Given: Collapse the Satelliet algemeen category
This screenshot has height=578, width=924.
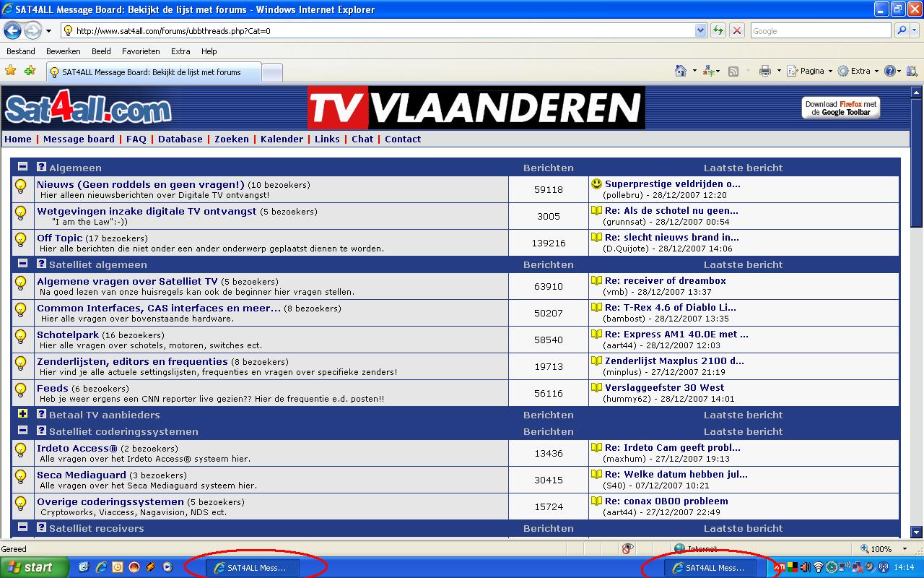Looking at the screenshot, I should point(22,264).
